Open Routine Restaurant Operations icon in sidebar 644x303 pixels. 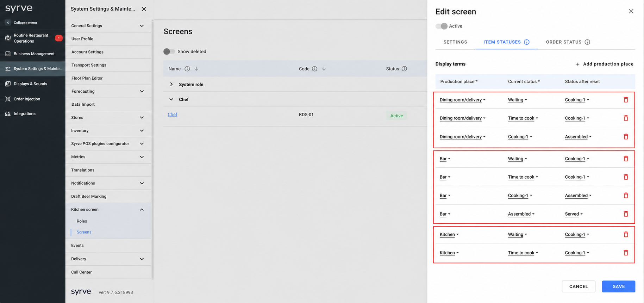point(8,38)
